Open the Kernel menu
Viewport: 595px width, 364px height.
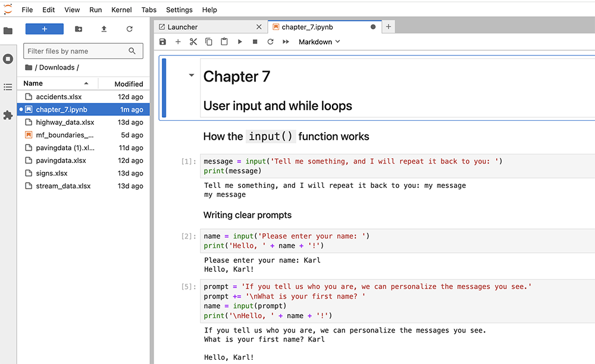(121, 10)
